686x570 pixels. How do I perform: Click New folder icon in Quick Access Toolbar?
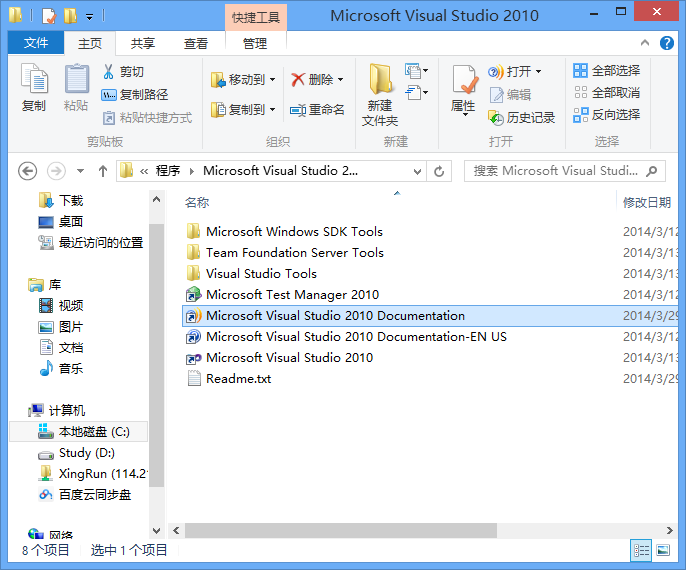click(x=70, y=16)
